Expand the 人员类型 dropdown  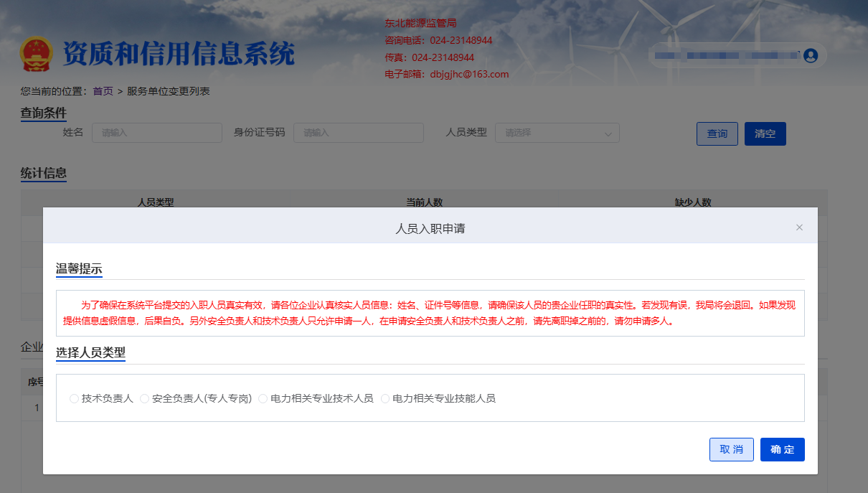[557, 133]
